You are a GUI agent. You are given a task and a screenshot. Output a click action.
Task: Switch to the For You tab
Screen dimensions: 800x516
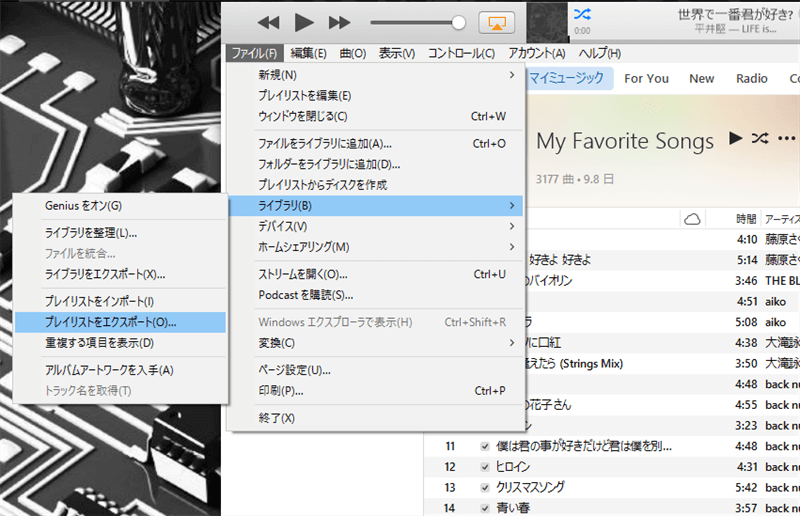coord(646,78)
